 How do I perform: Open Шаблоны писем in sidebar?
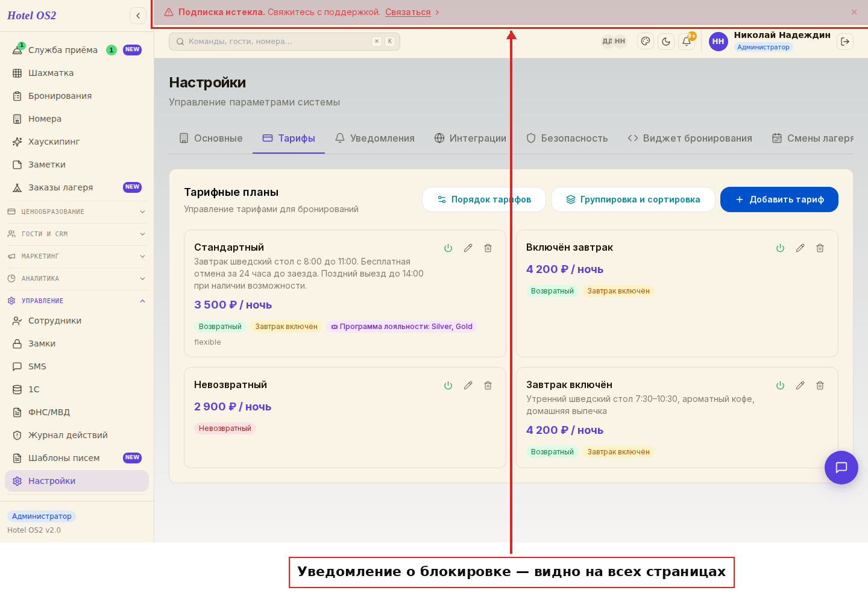click(77, 458)
